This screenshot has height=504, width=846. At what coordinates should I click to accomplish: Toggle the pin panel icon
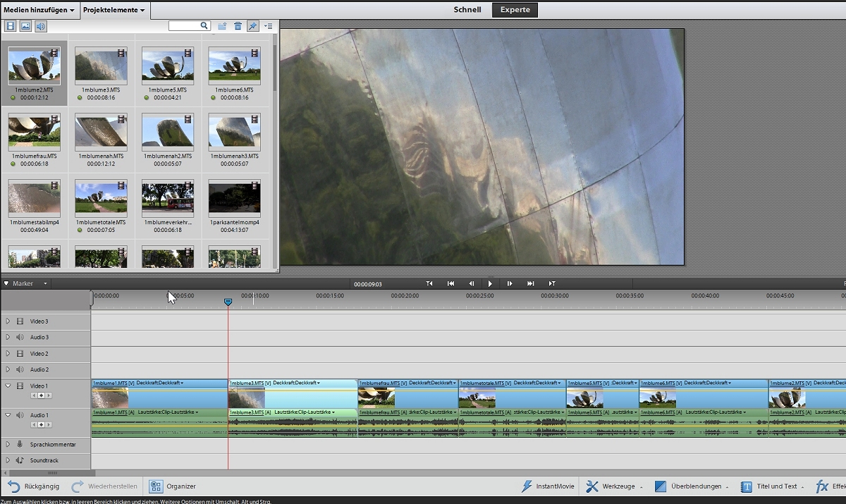point(252,26)
